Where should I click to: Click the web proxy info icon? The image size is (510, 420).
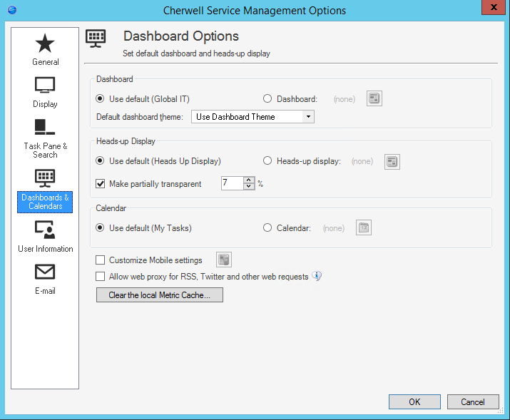[317, 276]
